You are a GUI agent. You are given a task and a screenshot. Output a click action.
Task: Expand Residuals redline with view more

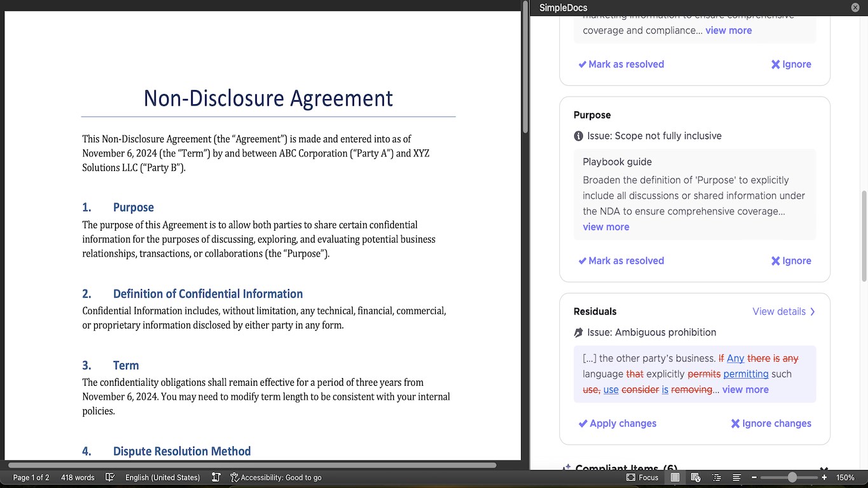[745, 390]
